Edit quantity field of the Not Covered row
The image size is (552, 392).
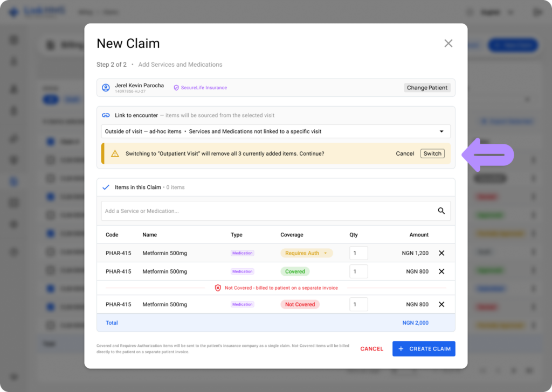pyautogui.click(x=358, y=304)
